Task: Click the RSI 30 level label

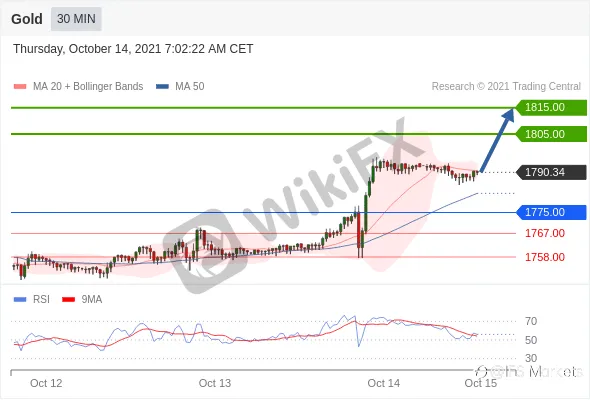Action: (x=531, y=358)
